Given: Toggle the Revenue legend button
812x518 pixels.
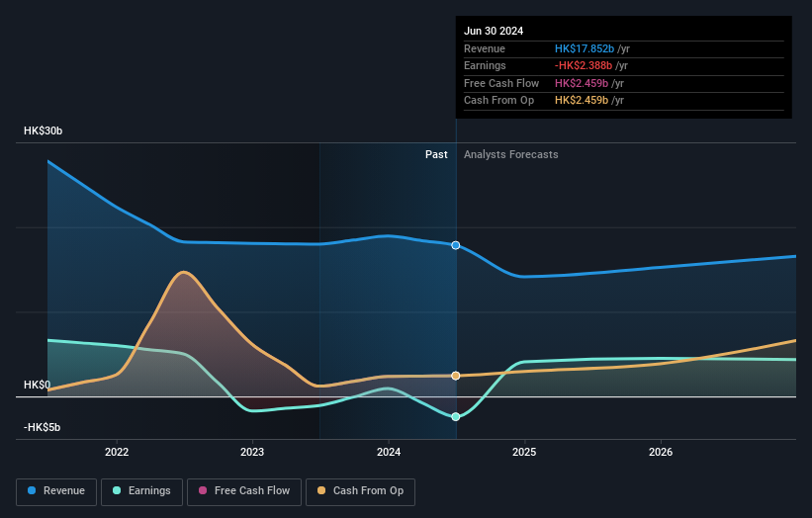Looking at the screenshot, I should [x=56, y=491].
